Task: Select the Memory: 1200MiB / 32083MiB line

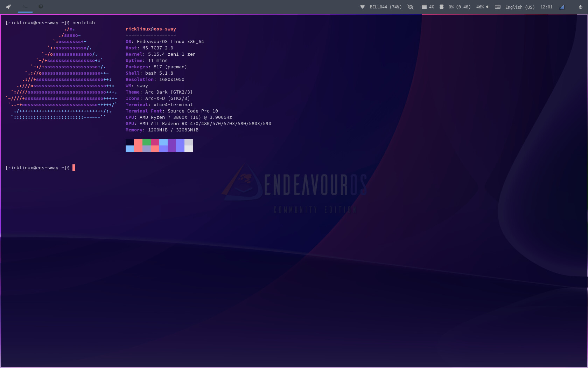Action: (162, 130)
